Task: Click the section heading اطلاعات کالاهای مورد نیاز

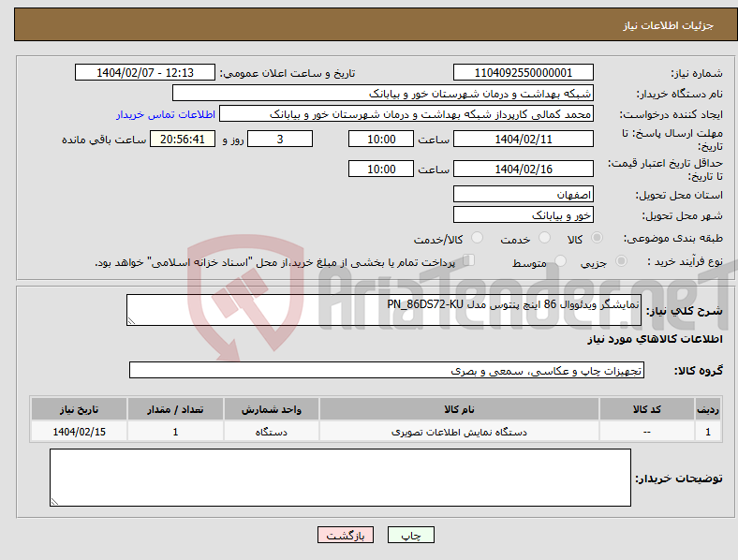Action: [x=655, y=339]
